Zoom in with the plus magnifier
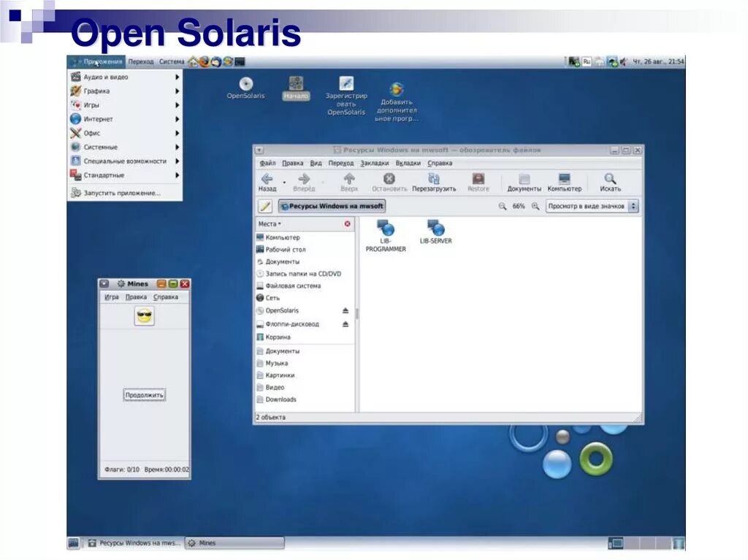 pos(535,206)
